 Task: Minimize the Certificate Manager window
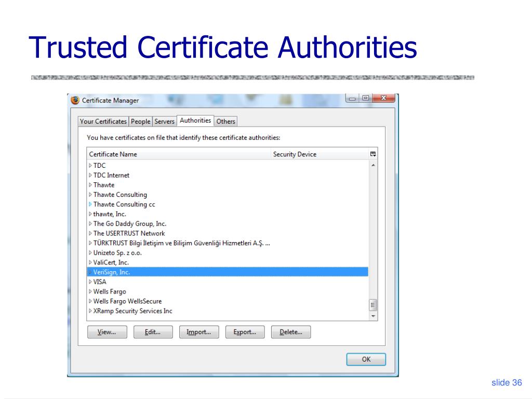point(353,98)
